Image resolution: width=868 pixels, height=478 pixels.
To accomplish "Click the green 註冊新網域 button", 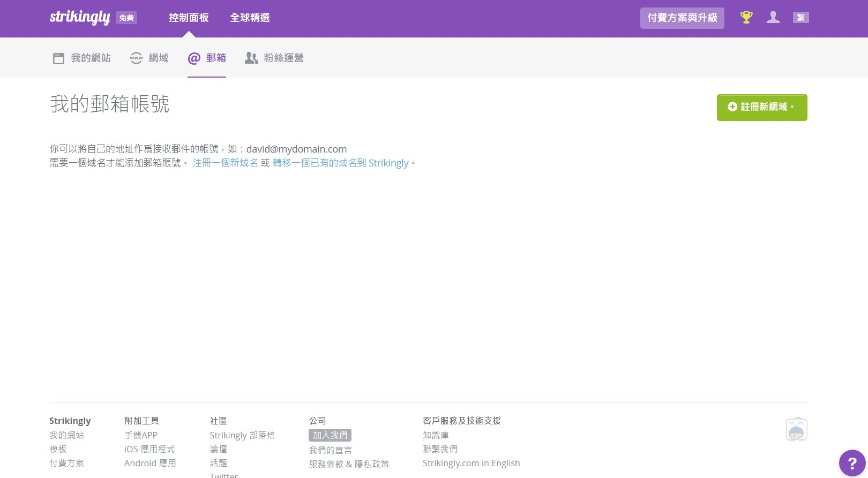I will 761,107.
